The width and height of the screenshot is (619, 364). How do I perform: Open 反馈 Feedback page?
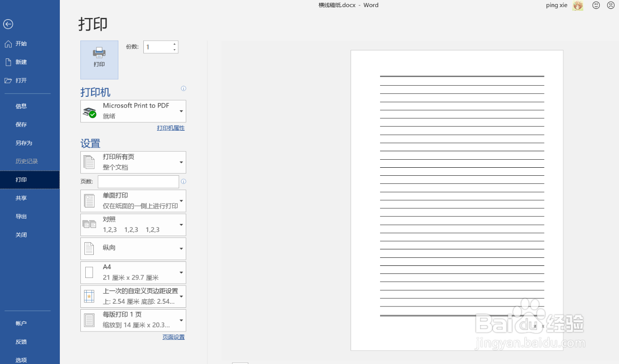coord(30,342)
